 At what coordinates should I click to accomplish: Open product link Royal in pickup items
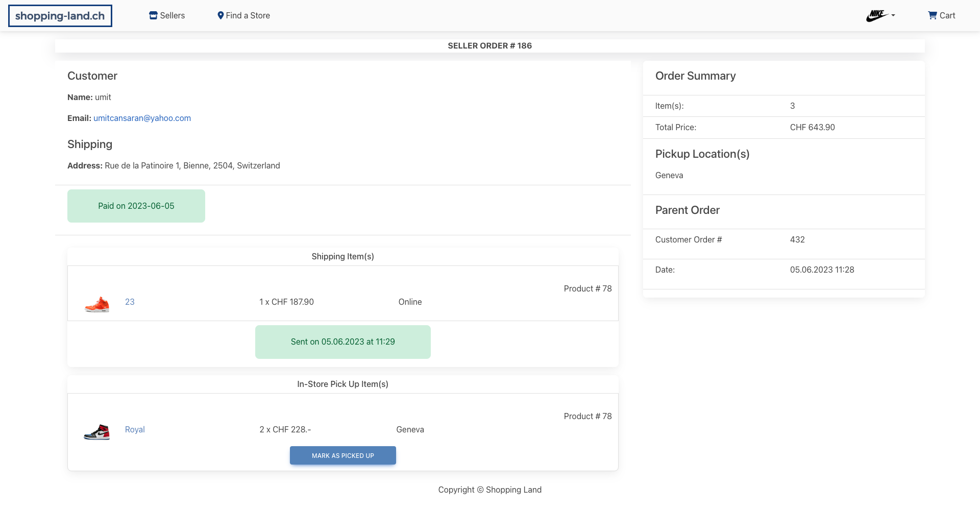click(134, 429)
